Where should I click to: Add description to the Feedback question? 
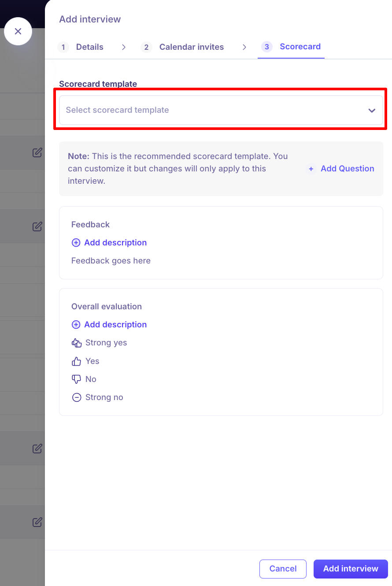coord(115,243)
